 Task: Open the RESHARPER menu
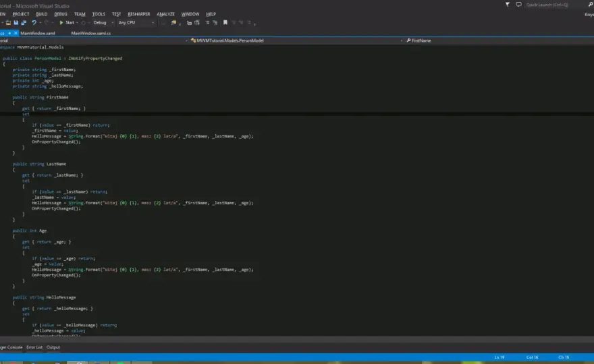(138, 14)
